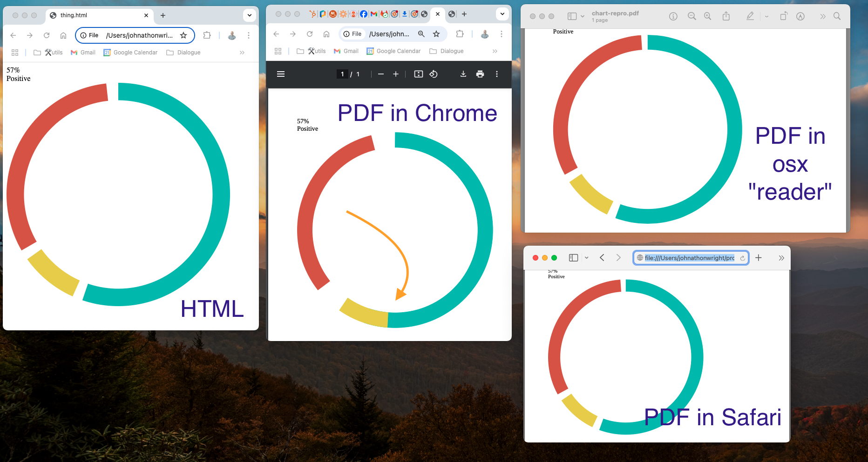Expand Preview's sidebar view options chevron
The width and height of the screenshot is (868, 462).
(583, 16)
